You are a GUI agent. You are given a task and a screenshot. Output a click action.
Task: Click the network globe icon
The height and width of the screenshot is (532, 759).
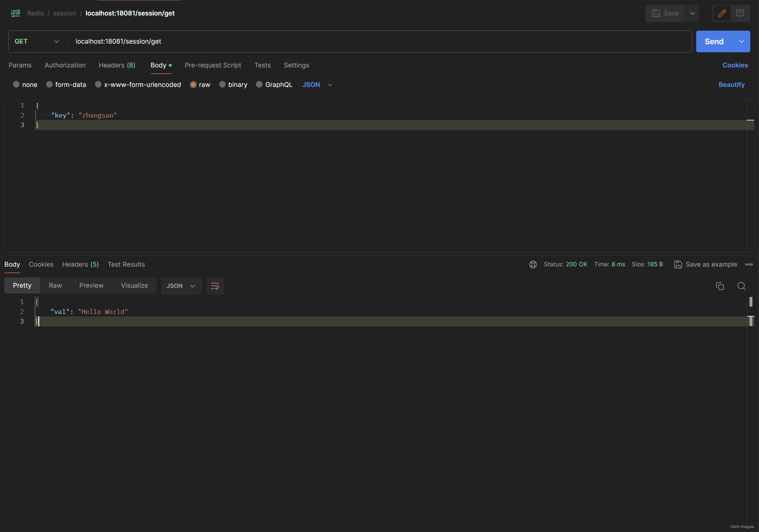point(533,264)
